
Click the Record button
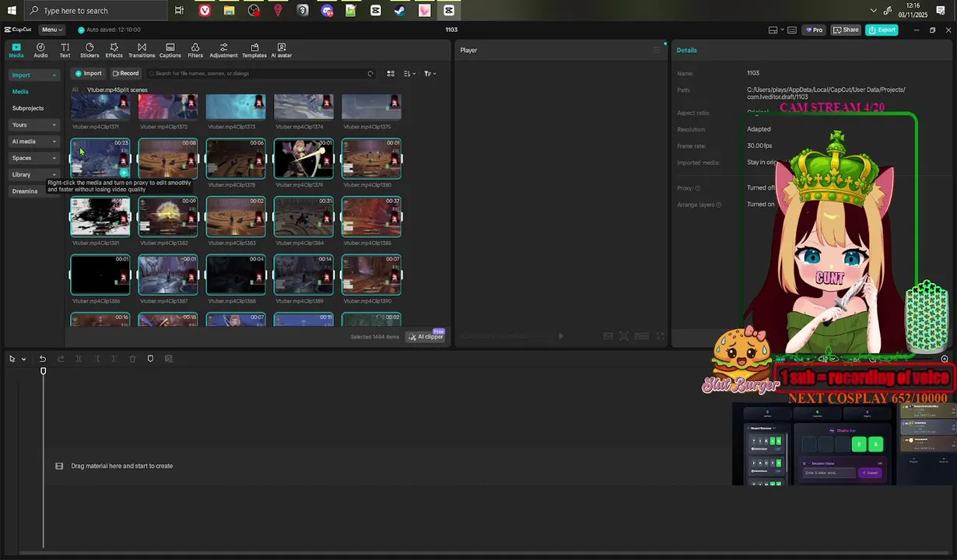[x=125, y=74]
